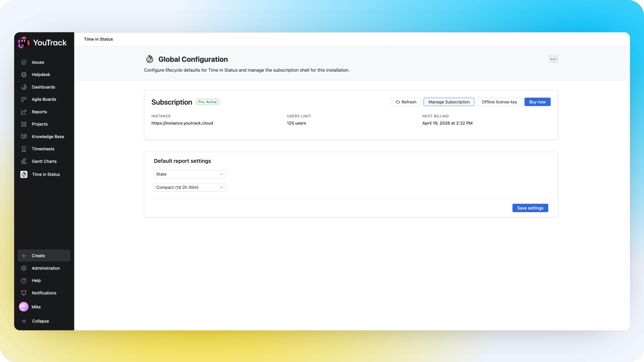Viewport: 644px width, 362px height.
Task: Expand the State field dropdown
Action: pos(190,174)
